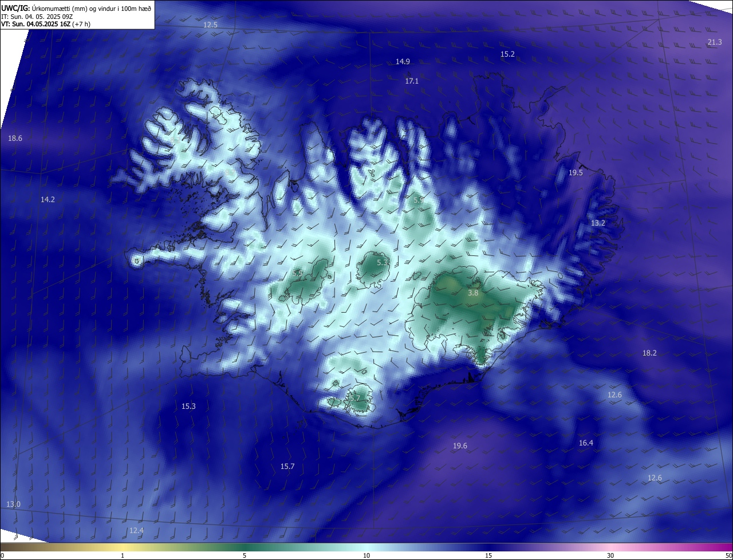733x560 pixels.
Task: Click the 15.7 value label
Action: 287,467
